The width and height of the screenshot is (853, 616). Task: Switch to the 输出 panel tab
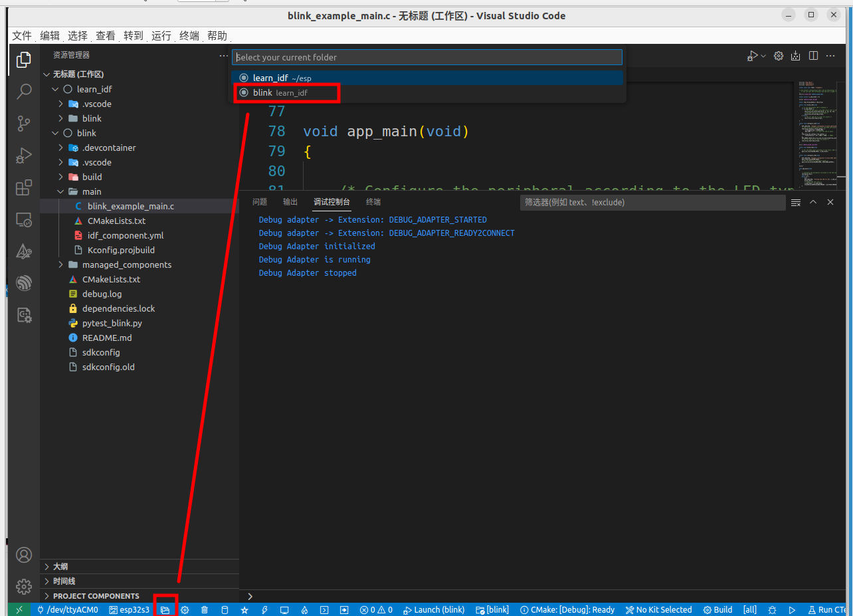(x=290, y=202)
